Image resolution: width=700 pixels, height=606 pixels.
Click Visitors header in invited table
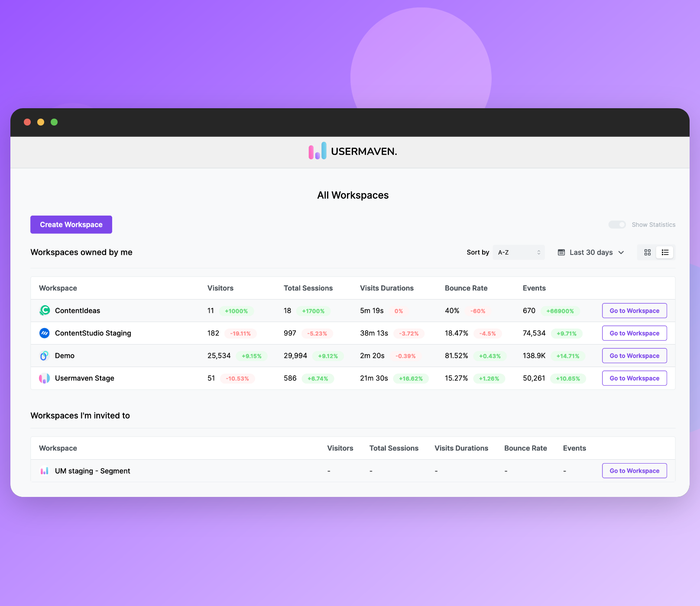[340, 448]
